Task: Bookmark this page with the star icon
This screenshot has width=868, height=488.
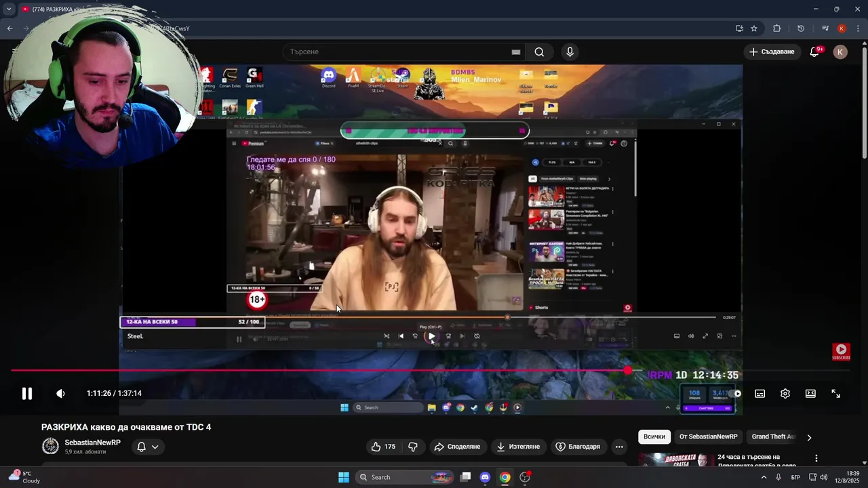Action: click(754, 28)
